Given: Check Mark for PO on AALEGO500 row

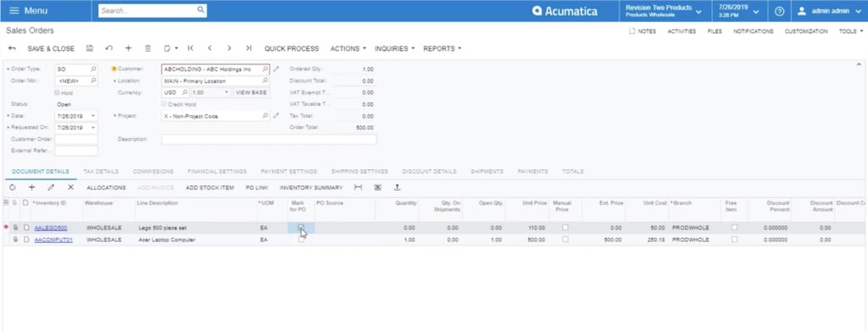Looking at the screenshot, I should click(x=301, y=227).
